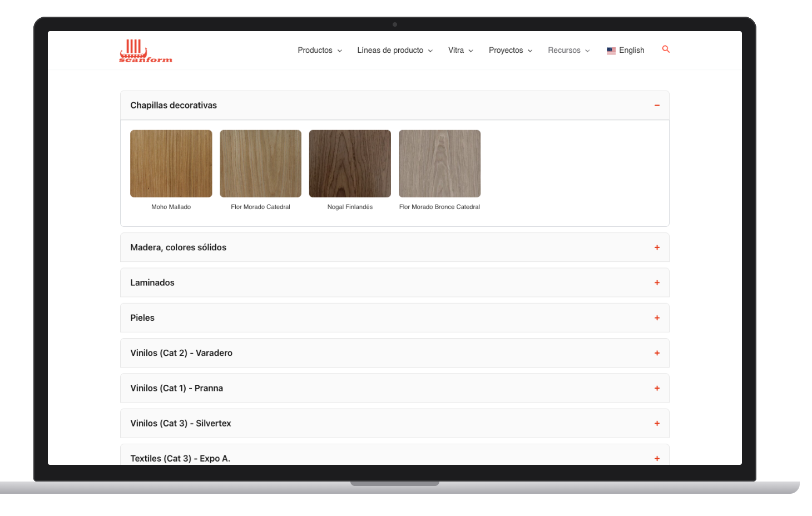Click the Scanform logo
This screenshot has height=516, width=812.
click(146, 51)
